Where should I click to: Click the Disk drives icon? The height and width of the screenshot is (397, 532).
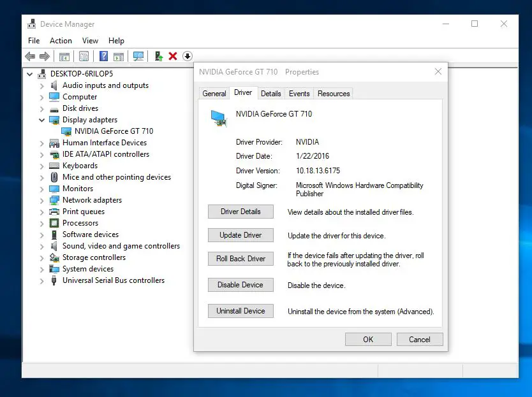[54, 110]
